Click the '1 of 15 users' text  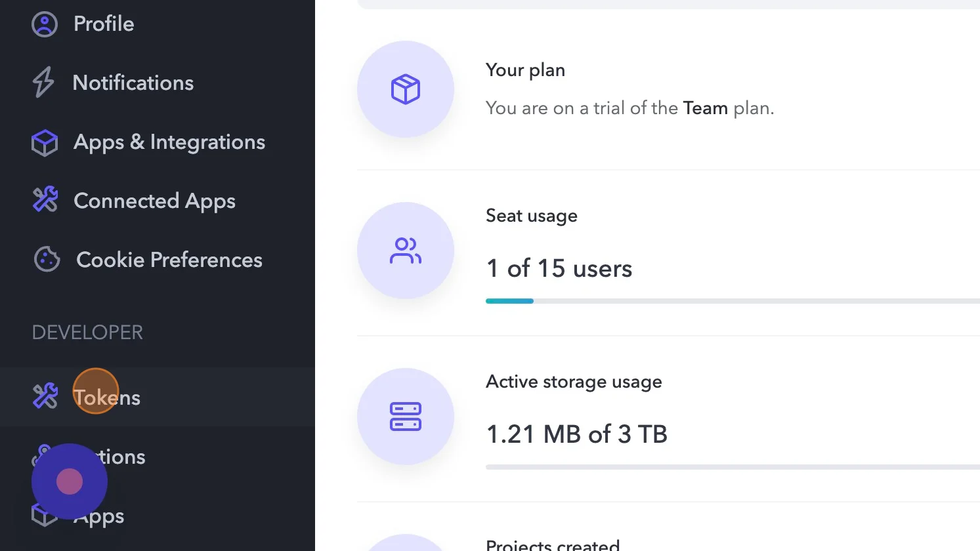click(559, 268)
